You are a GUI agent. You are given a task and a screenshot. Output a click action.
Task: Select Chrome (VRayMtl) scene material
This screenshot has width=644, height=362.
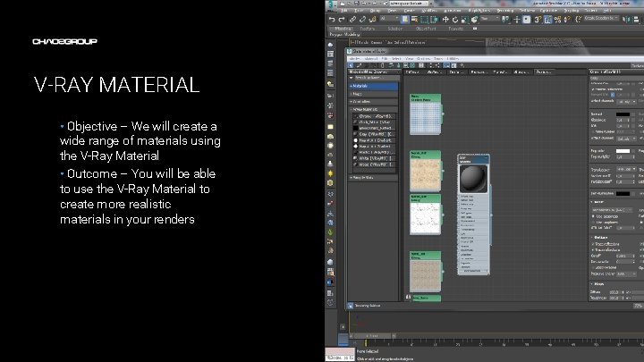[375, 116]
